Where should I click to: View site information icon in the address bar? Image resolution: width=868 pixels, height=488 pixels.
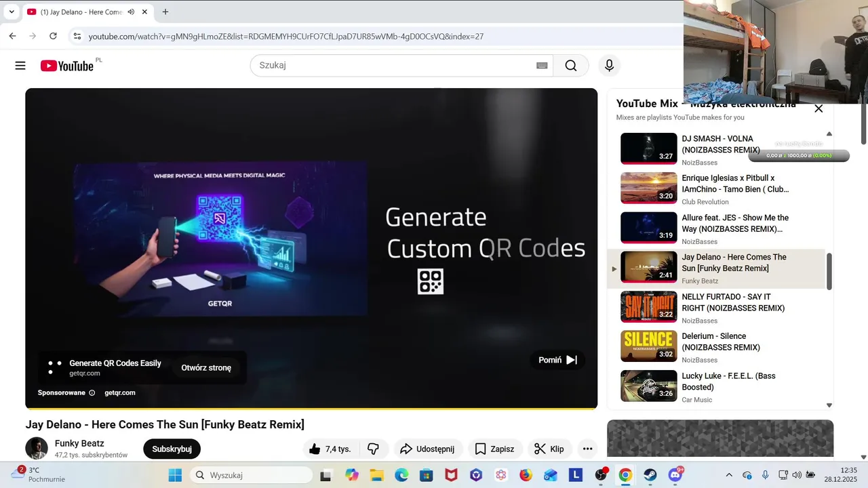(x=77, y=36)
